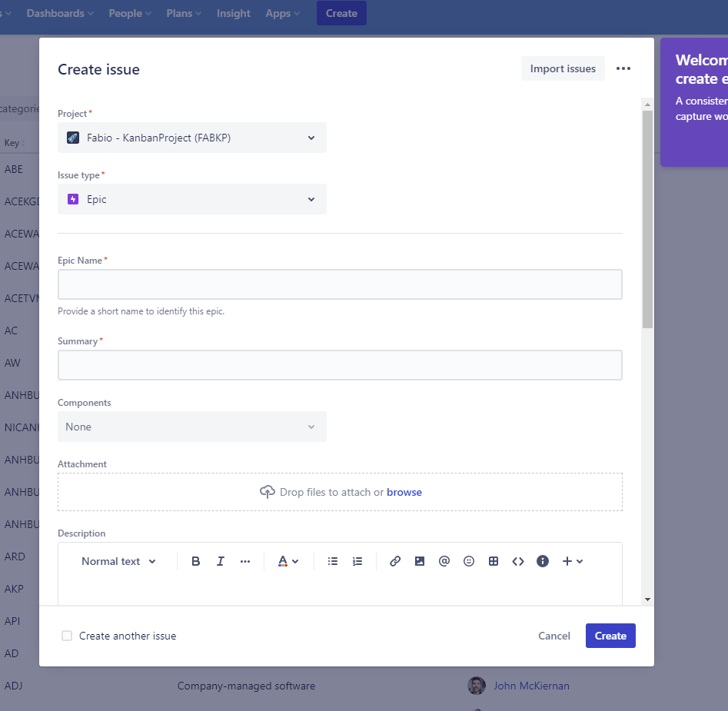Check Create another issue checkbox

click(67, 636)
